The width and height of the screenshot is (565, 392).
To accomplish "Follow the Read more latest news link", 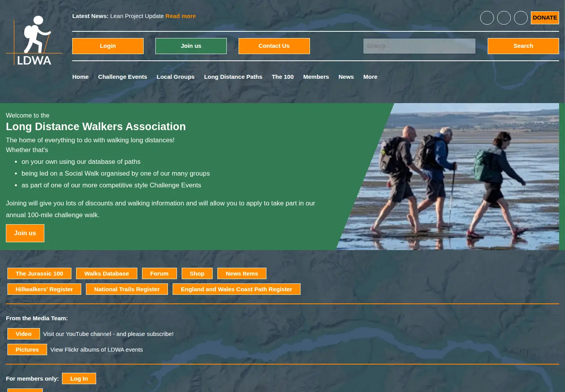I will click(x=180, y=16).
